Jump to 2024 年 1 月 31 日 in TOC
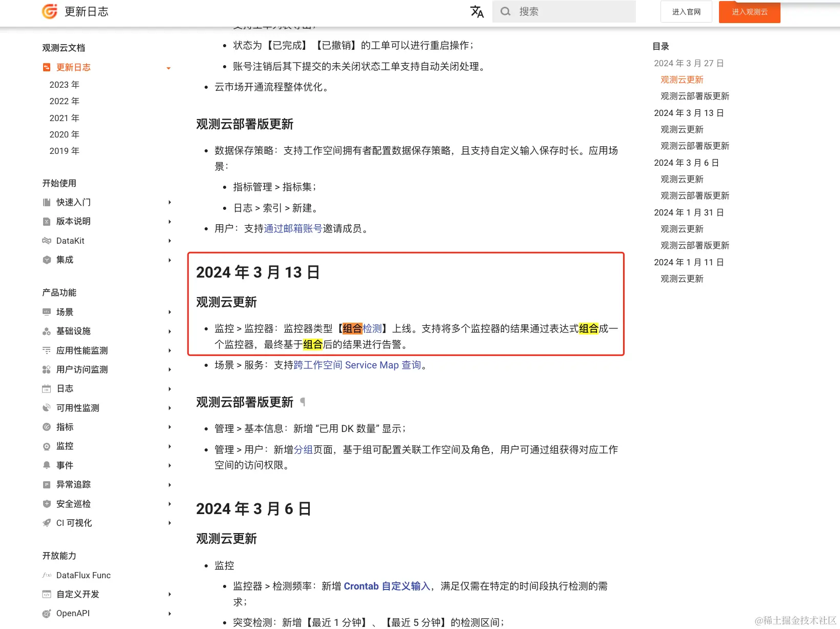The height and width of the screenshot is (629, 840). click(689, 212)
